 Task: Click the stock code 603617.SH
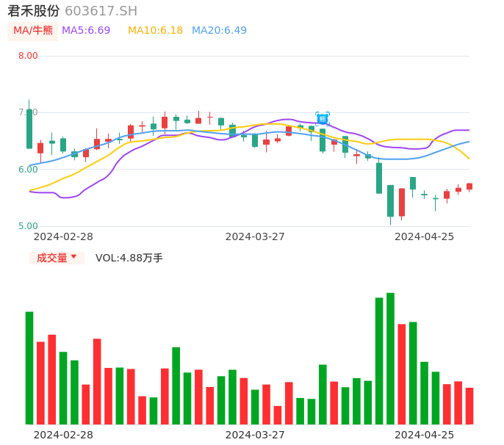point(101,11)
